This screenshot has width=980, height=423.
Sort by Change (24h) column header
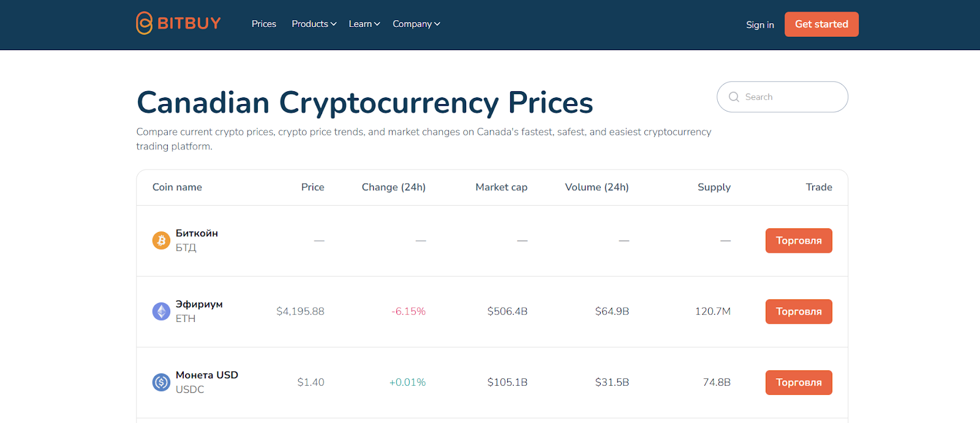click(x=393, y=187)
